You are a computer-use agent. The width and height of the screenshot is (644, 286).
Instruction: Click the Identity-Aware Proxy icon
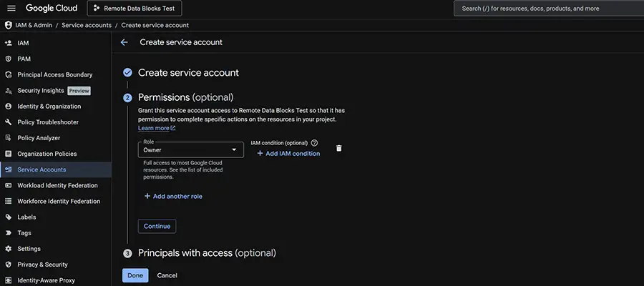(x=8, y=281)
